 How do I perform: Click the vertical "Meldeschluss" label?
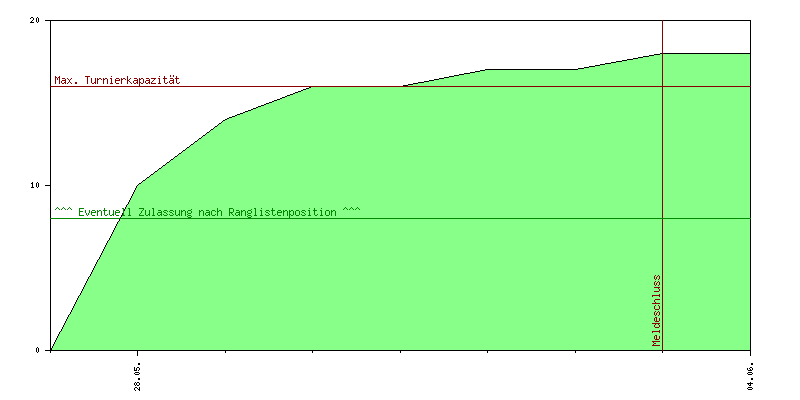(656, 310)
